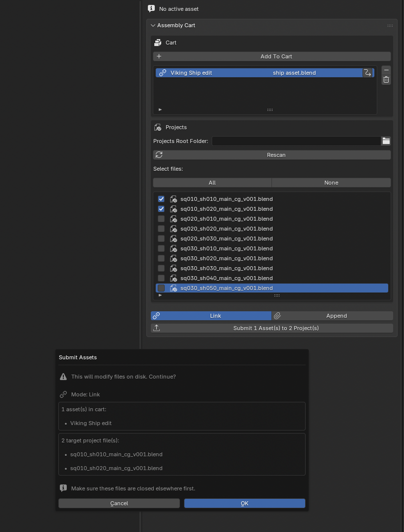Check sq030_sh050_main_cg_v001.blend

point(161,288)
